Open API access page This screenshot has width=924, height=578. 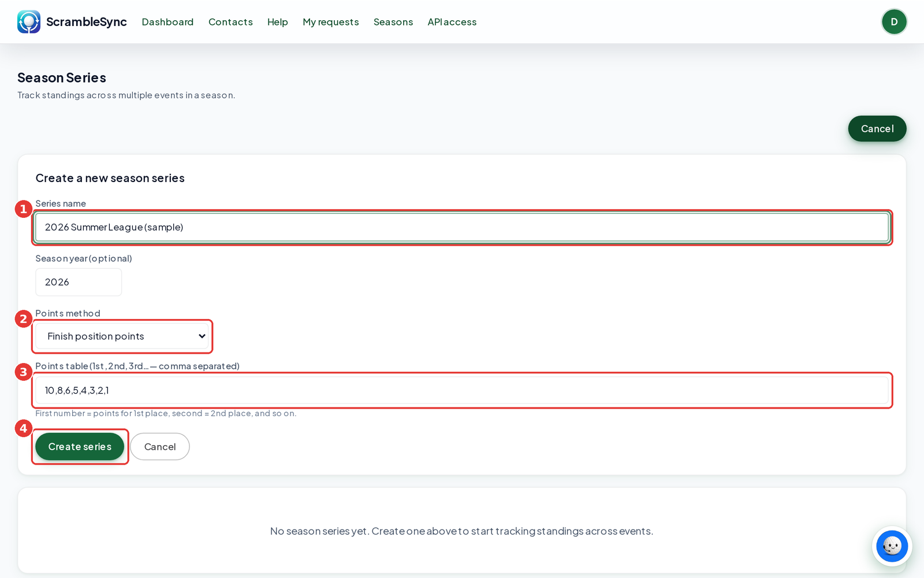coord(452,22)
